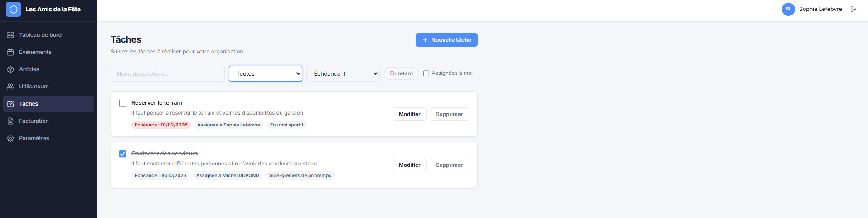The image size is (868, 218).
Task: Create a task with Nouvelle tâche
Action: 446,40
